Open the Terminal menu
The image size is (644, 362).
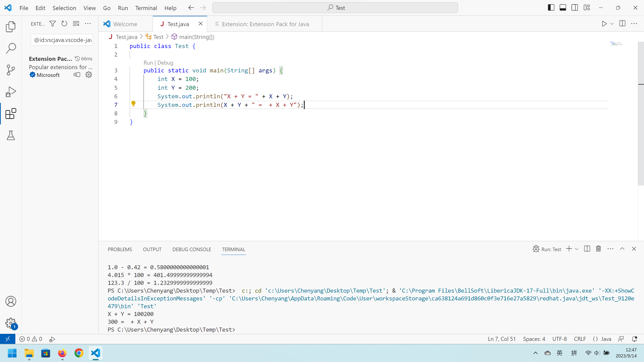pos(146,8)
